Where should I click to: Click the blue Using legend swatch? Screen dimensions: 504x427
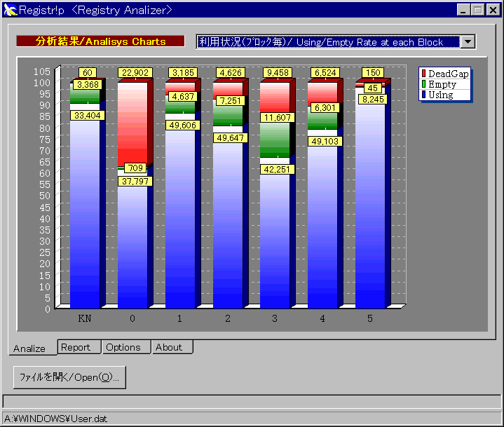pos(423,95)
